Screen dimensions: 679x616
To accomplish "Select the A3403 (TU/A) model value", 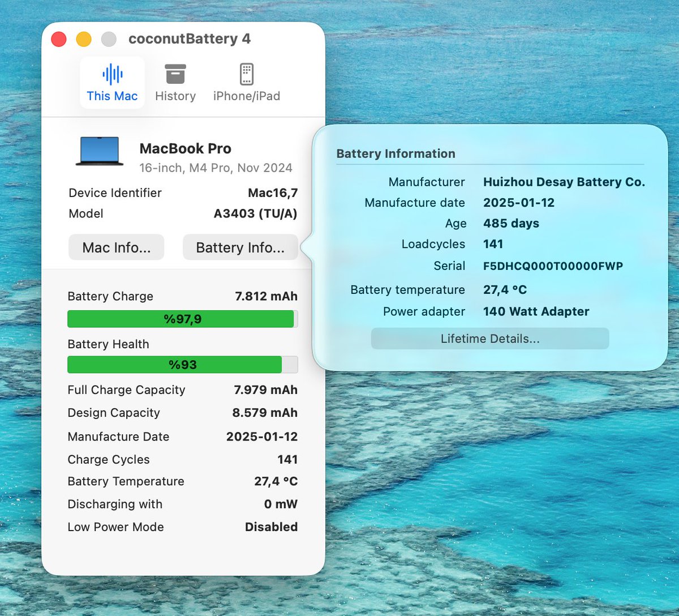I will coord(255,213).
